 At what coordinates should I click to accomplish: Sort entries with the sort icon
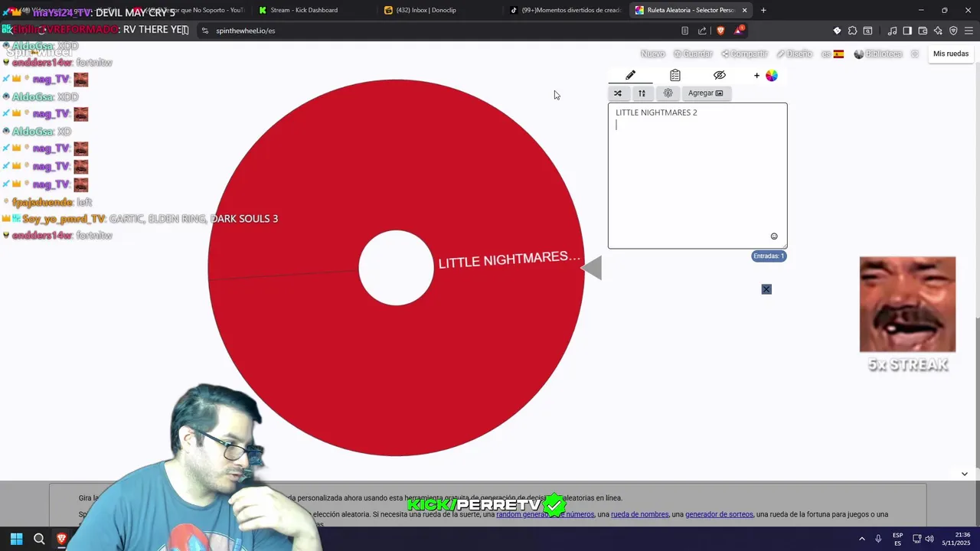642,93
